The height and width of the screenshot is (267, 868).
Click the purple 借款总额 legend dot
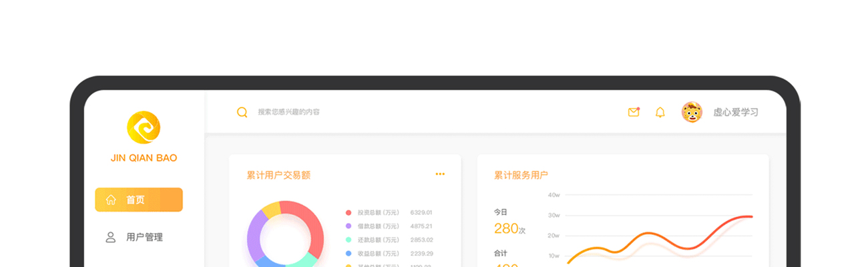pos(348,226)
